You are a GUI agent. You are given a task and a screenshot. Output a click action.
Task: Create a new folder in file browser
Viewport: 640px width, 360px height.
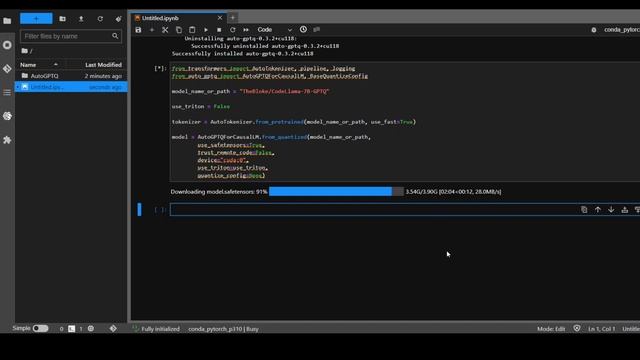point(62,19)
